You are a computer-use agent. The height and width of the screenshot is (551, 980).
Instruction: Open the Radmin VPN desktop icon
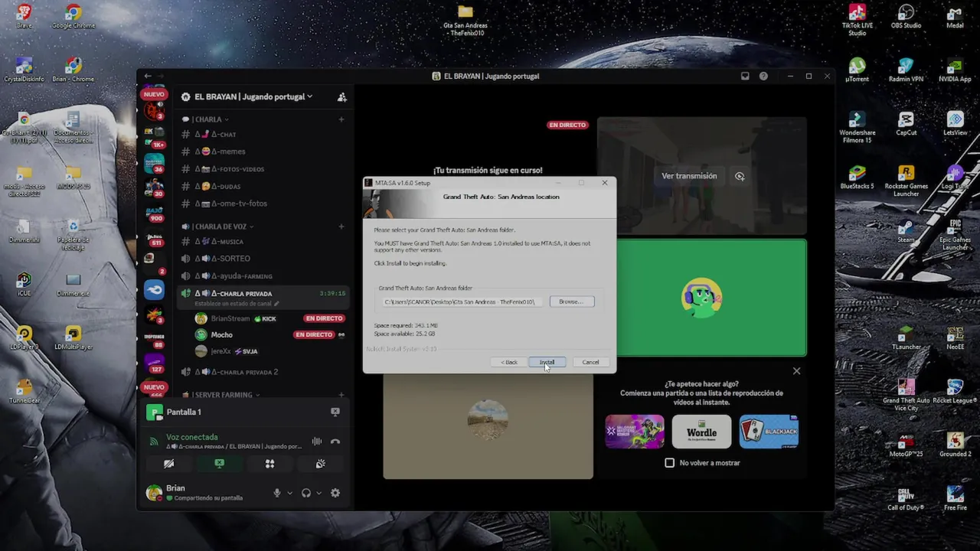[906, 70]
